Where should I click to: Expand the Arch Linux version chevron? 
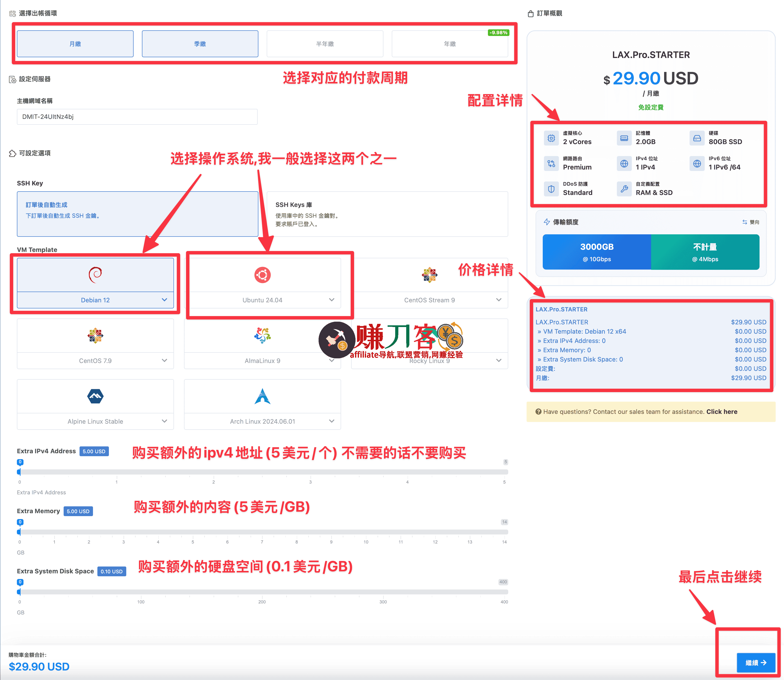332,421
